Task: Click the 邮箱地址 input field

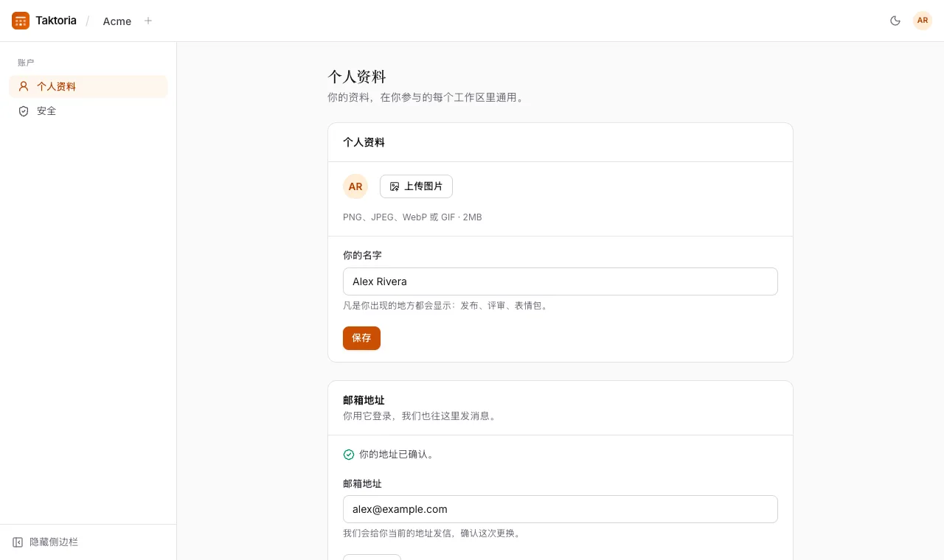Action: click(560, 509)
